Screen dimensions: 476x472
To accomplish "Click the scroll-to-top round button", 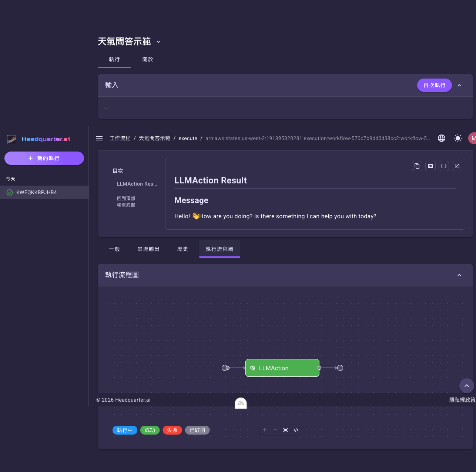I will 467,386.
